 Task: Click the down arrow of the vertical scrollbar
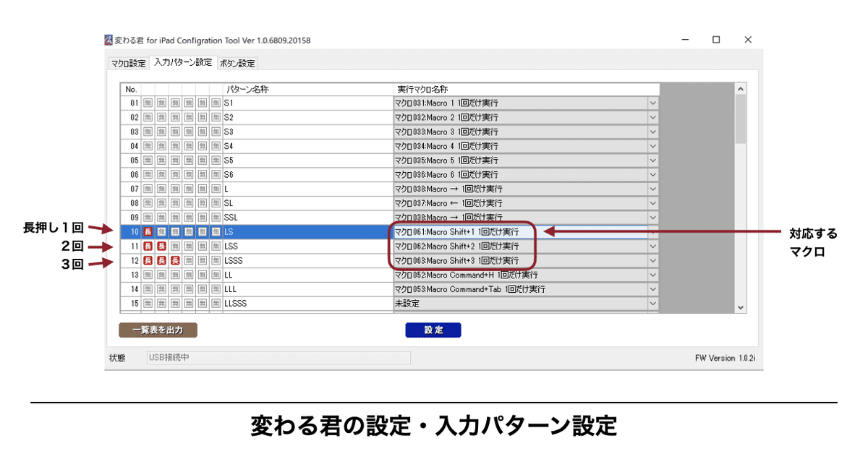740,307
